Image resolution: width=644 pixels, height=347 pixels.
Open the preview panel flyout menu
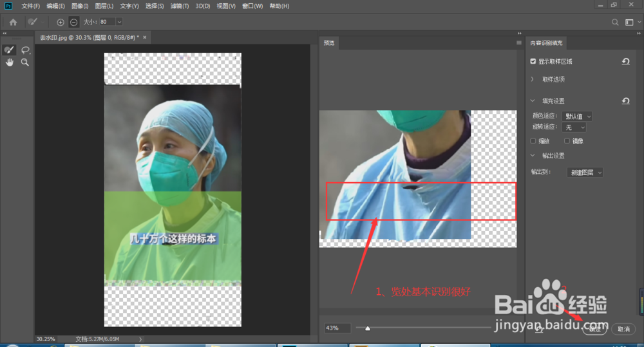518,42
